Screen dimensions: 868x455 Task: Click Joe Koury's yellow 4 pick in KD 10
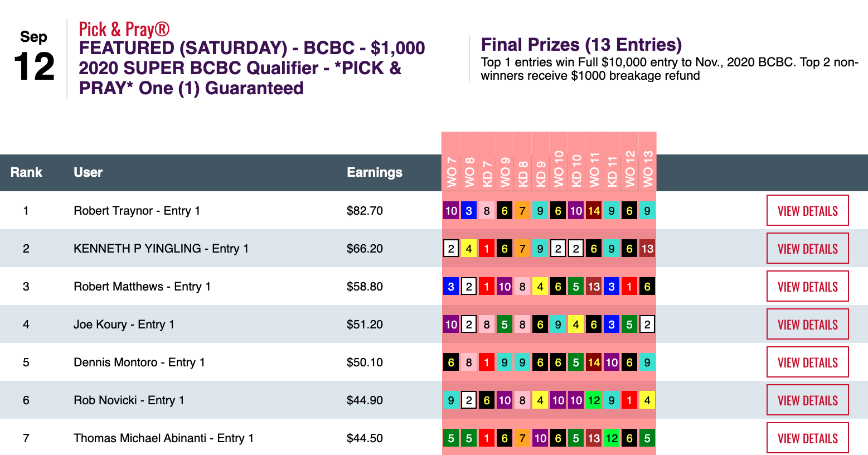pyautogui.click(x=576, y=325)
